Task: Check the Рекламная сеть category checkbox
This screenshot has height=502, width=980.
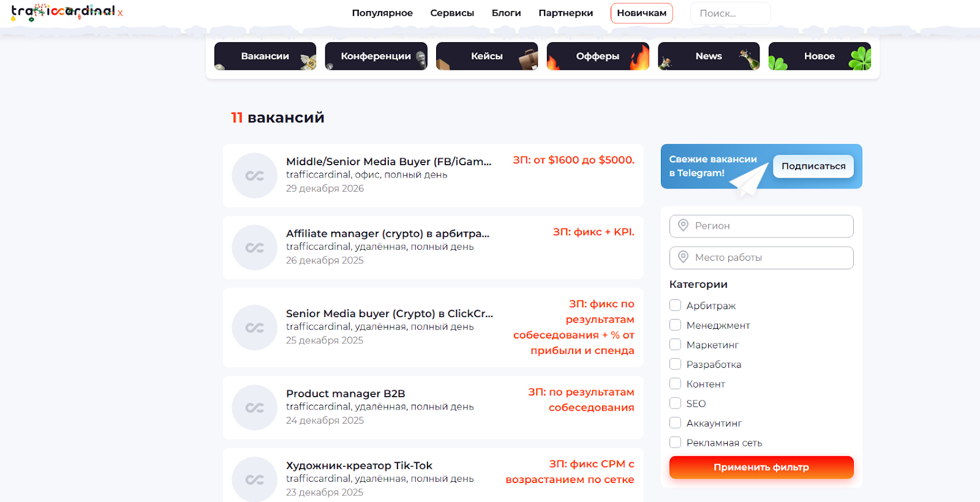Action: click(x=675, y=443)
